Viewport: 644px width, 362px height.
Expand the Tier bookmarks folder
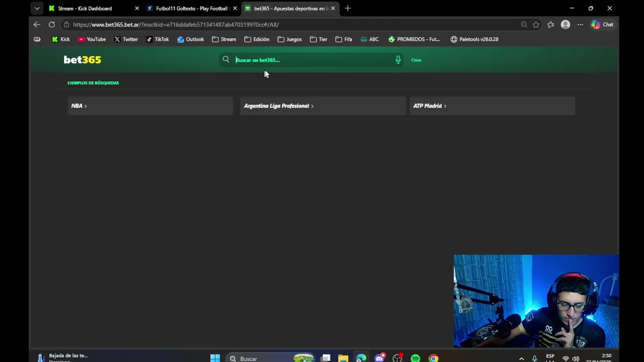(x=318, y=39)
